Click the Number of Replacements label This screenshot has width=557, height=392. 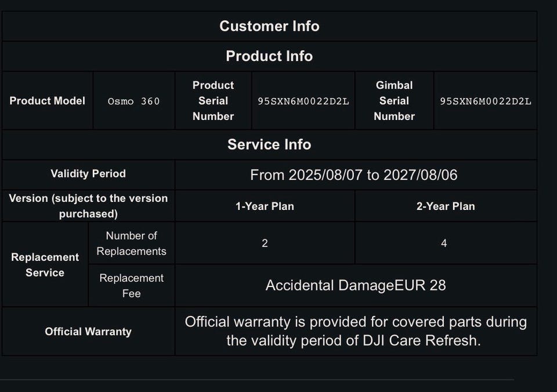click(131, 244)
